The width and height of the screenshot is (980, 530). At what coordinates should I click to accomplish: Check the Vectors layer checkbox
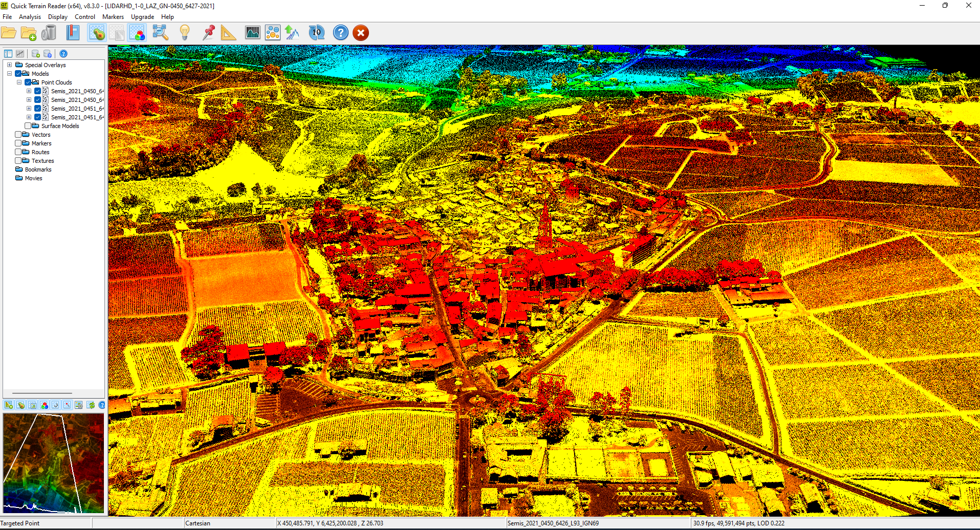tap(18, 134)
